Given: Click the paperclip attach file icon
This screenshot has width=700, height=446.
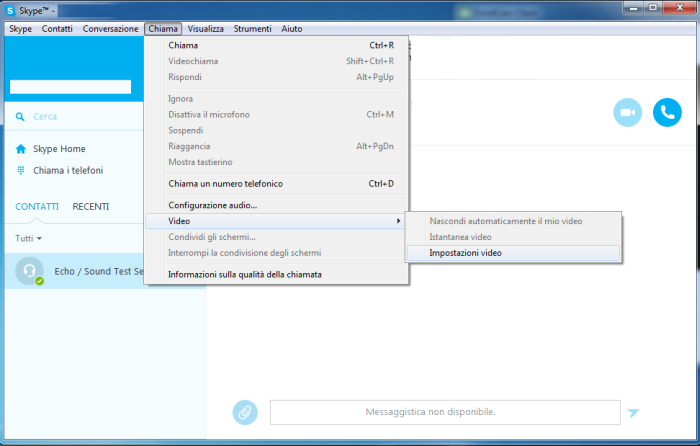Looking at the screenshot, I should (x=245, y=412).
